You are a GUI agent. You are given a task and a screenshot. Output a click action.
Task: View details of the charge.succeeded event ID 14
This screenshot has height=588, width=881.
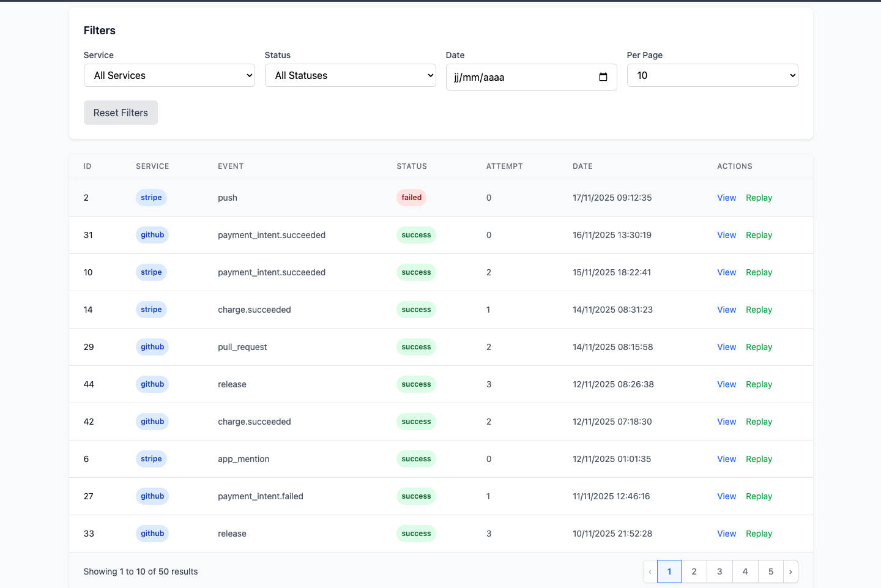[x=726, y=310]
